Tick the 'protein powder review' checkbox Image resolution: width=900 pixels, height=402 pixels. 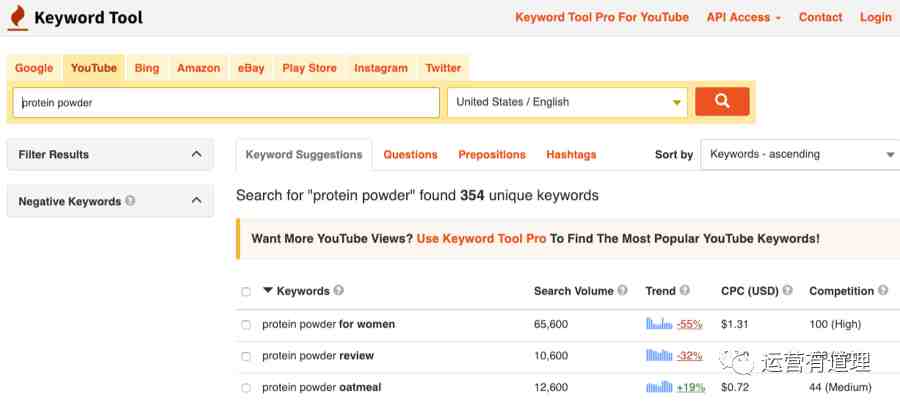246,356
